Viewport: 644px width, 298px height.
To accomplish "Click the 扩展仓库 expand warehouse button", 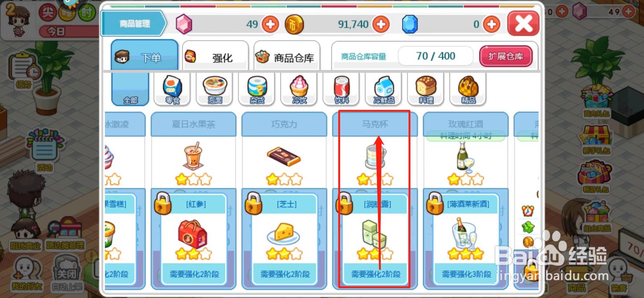I will (506, 56).
